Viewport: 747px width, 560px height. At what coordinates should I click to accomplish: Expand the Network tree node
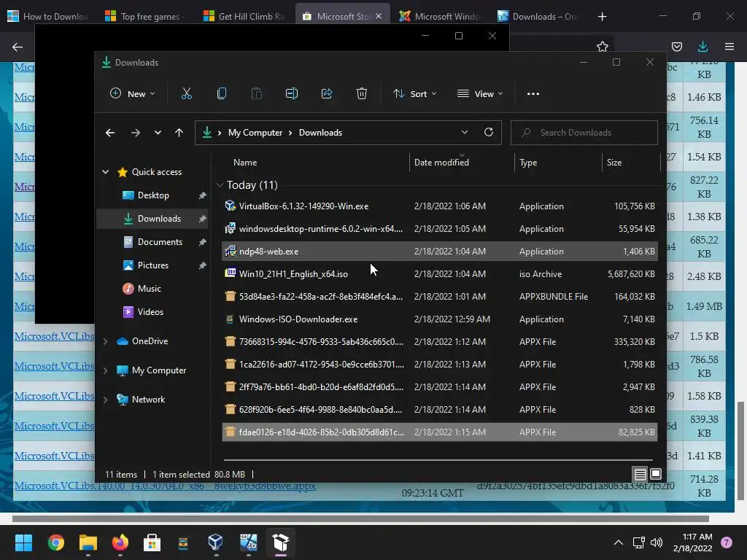pyautogui.click(x=105, y=400)
